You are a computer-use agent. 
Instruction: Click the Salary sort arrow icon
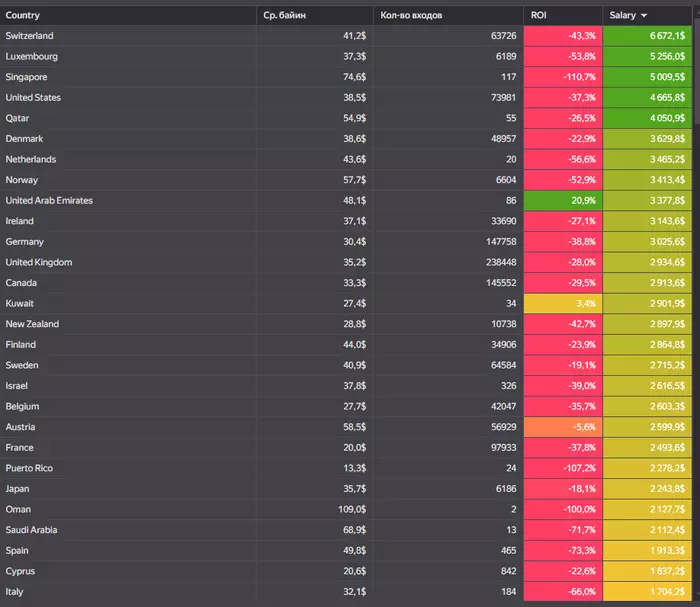click(x=644, y=16)
